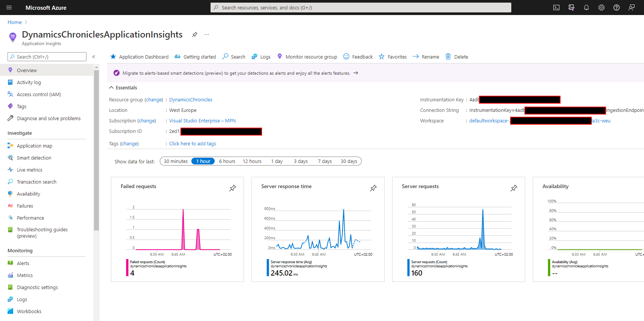
Task: Open Logs from the top toolbar
Action: [x=261, y=57]
